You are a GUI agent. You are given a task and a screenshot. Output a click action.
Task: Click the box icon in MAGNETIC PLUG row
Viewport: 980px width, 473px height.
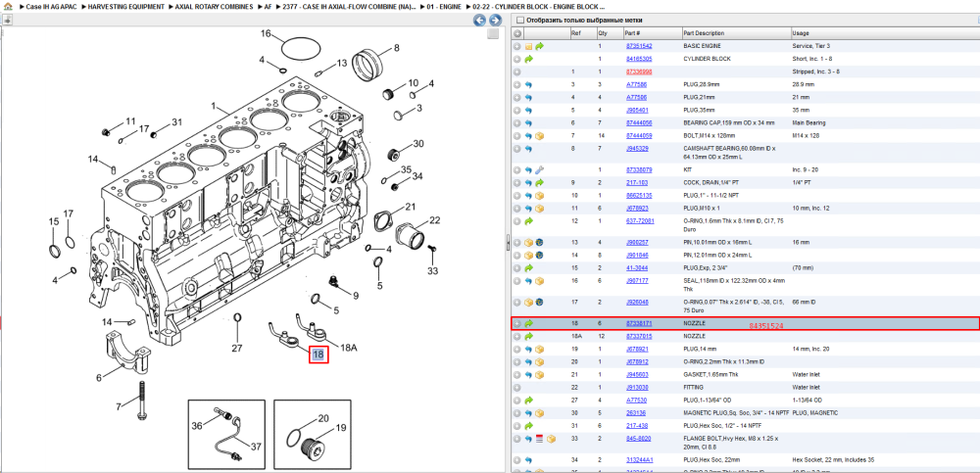click(539, 413)
